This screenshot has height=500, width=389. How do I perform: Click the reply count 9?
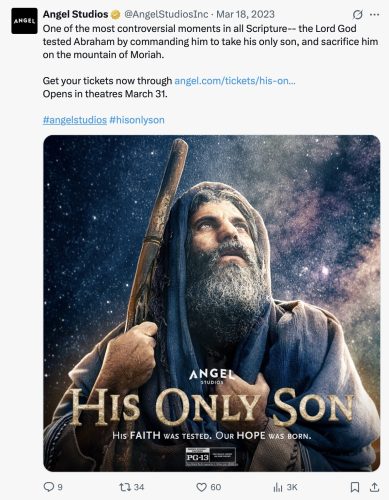pyautogui.click(x=60, y=487)
